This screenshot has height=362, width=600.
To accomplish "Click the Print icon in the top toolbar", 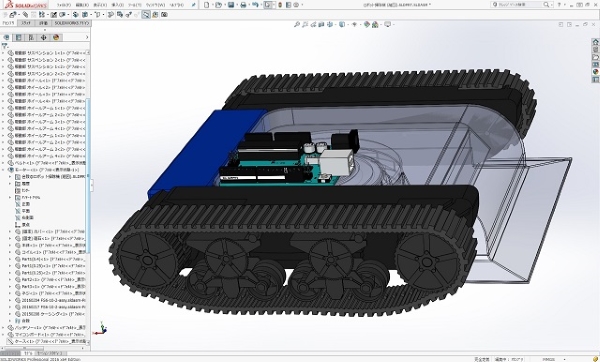I will click(243, 5).
